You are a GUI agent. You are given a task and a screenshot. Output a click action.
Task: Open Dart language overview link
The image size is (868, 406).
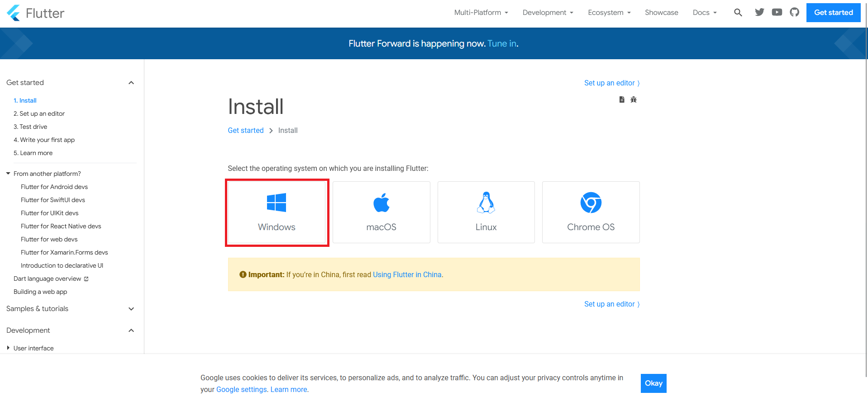pos(48,279)
